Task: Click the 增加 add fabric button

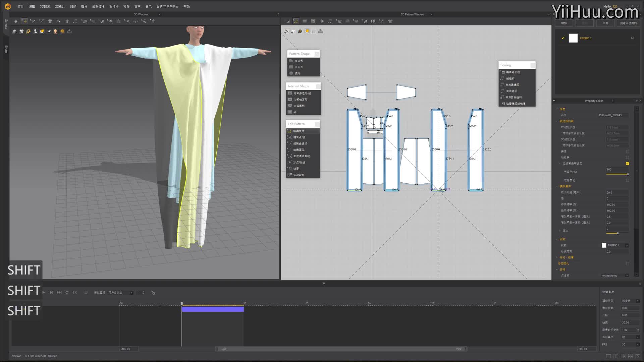Action: coord(564,23)
